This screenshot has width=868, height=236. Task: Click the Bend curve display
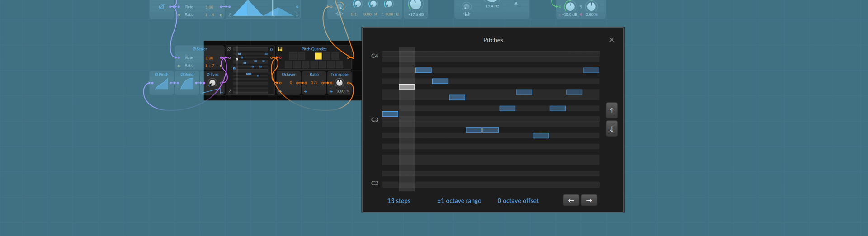pyautogui.click(x=187, y=84)
